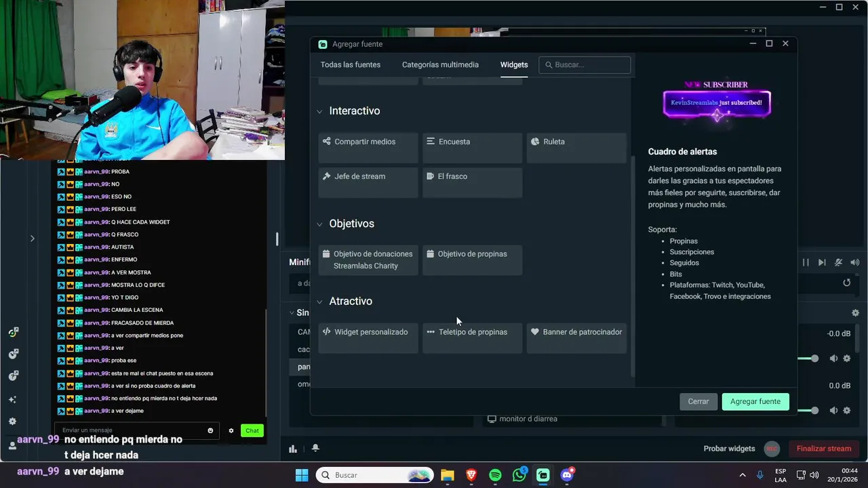Pick the Teletipo de propinas widget

tap(473, 338)
